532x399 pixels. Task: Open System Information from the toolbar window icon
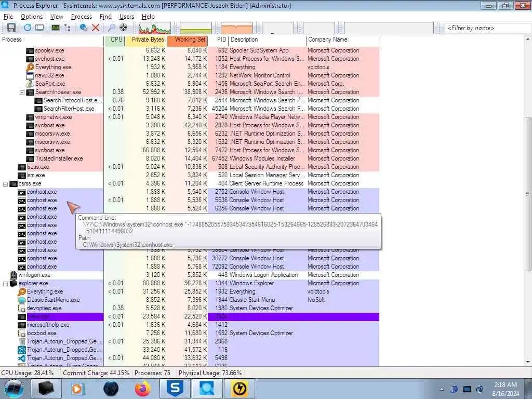pos(39,28)
